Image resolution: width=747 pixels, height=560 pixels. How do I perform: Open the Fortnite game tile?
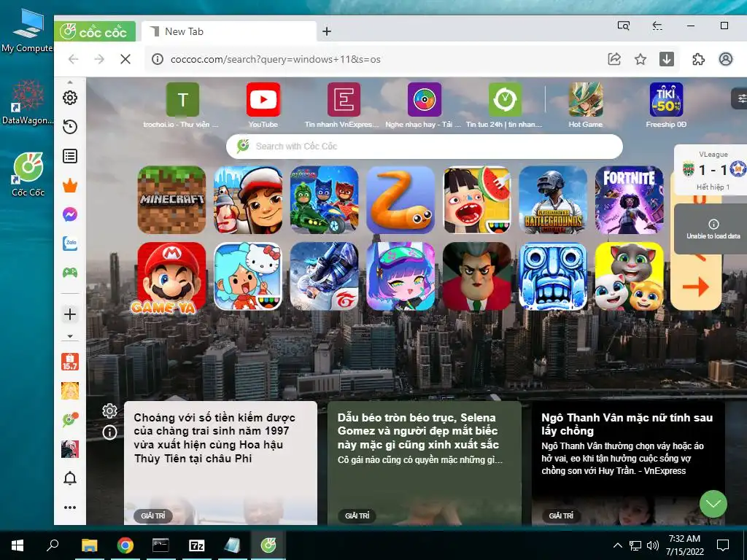click(x=629, y=200)
